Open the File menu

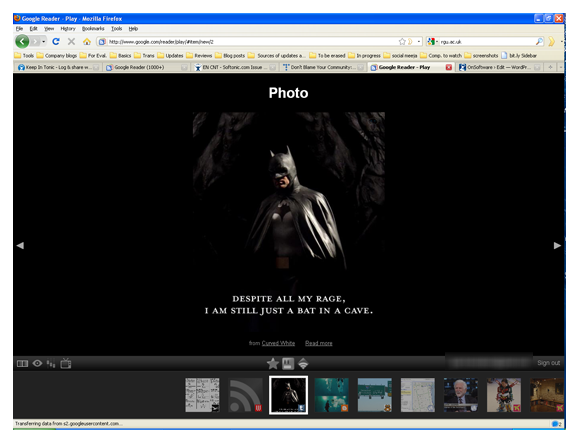point(19,28)
